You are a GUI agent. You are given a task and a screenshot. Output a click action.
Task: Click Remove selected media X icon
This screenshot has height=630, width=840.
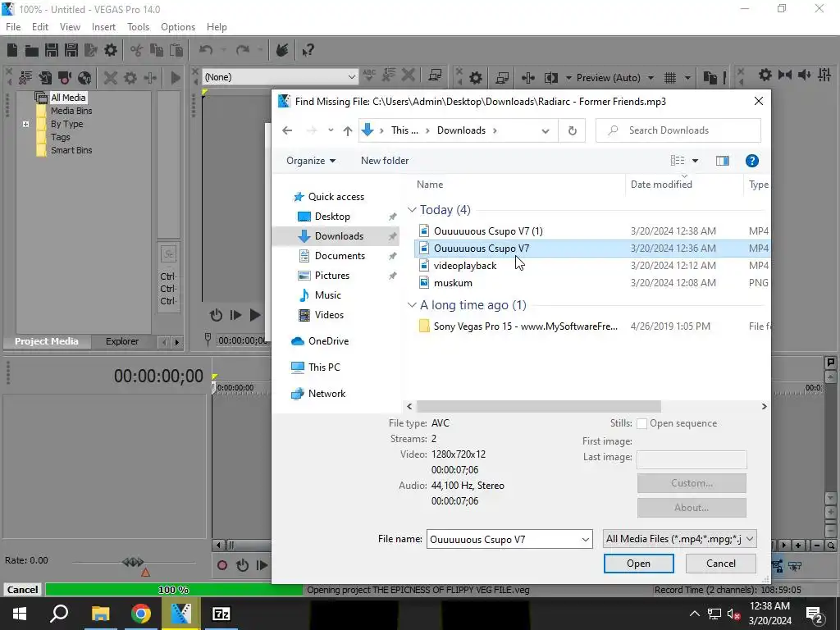[110, 78]
